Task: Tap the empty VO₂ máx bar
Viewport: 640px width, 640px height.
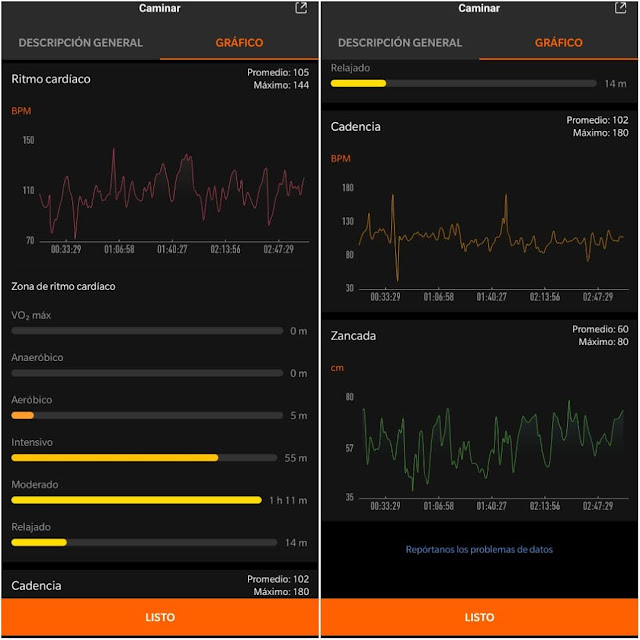Action: [147, 331]
